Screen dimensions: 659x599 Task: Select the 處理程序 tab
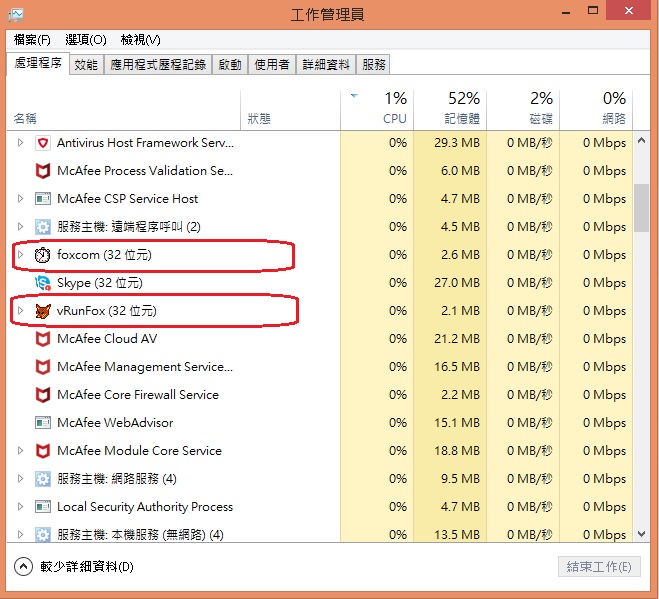[38, 63]
